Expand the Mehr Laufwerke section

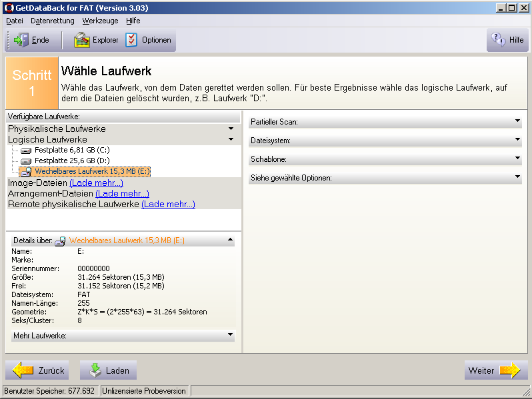[231, 335]
